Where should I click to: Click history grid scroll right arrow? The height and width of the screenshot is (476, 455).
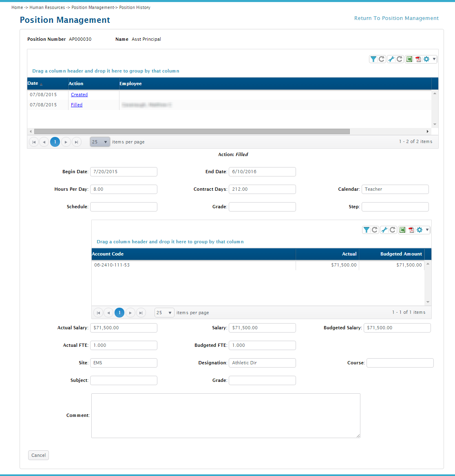coord(427,132)
